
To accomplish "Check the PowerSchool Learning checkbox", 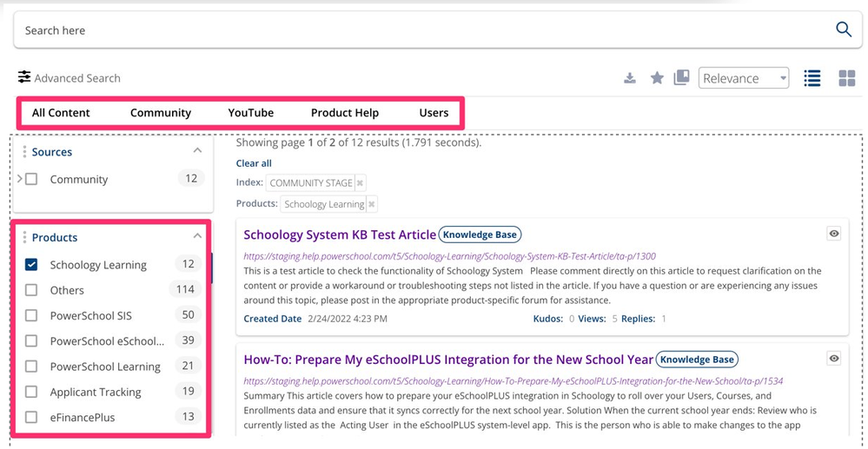I will click(31, 366).
